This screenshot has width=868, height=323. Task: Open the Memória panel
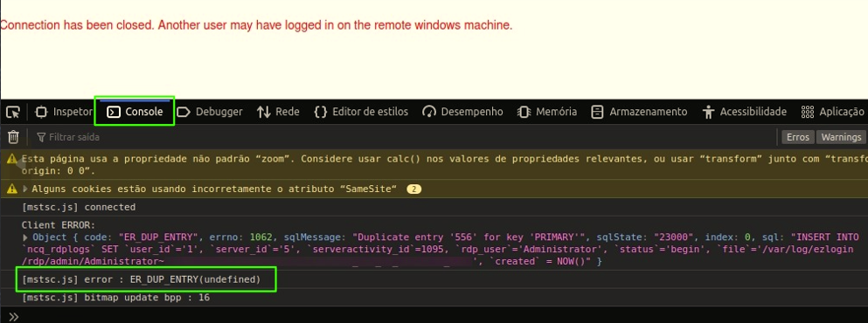pyautogui.click(x=547, y=112)
